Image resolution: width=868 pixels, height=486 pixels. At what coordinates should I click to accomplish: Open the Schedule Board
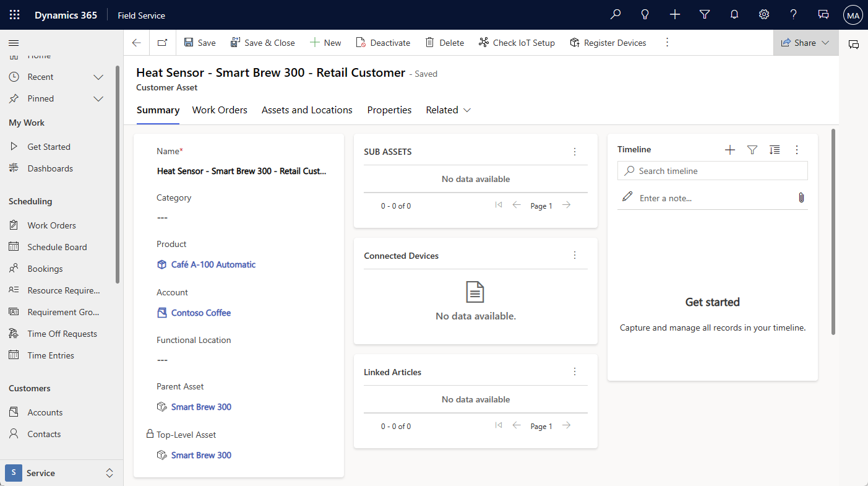pos(57,247)
